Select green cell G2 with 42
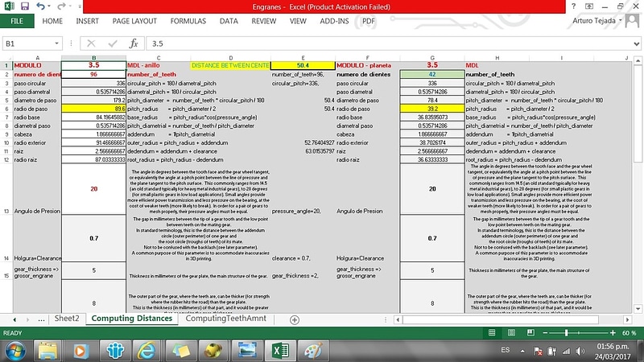This screenshot has height=362, width=644. (432, 74)
